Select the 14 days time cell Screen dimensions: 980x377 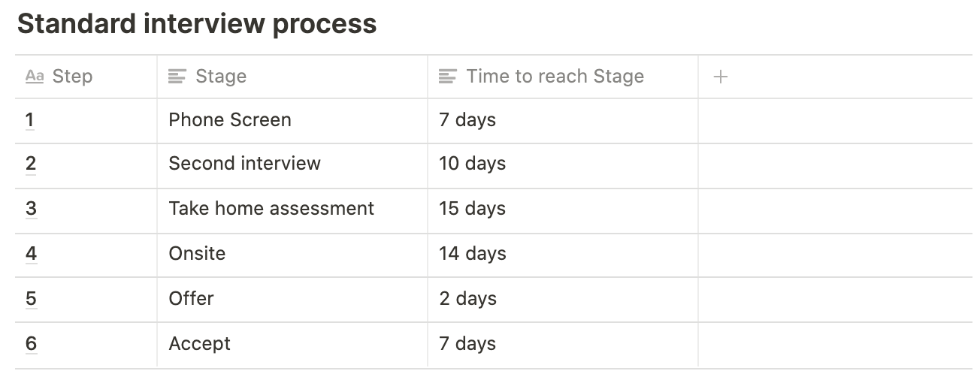563,255
